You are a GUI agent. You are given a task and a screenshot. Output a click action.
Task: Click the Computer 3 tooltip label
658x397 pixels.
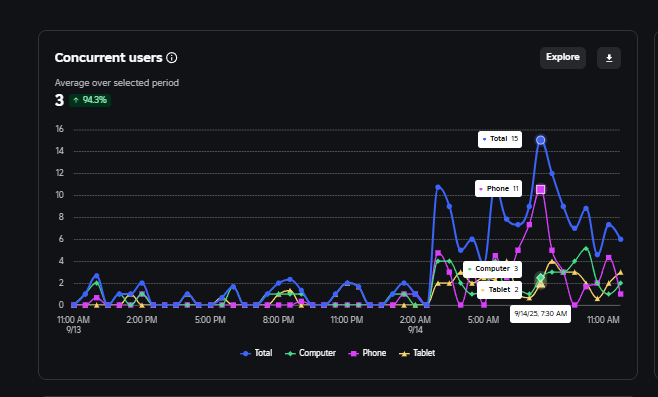point(493,269)
